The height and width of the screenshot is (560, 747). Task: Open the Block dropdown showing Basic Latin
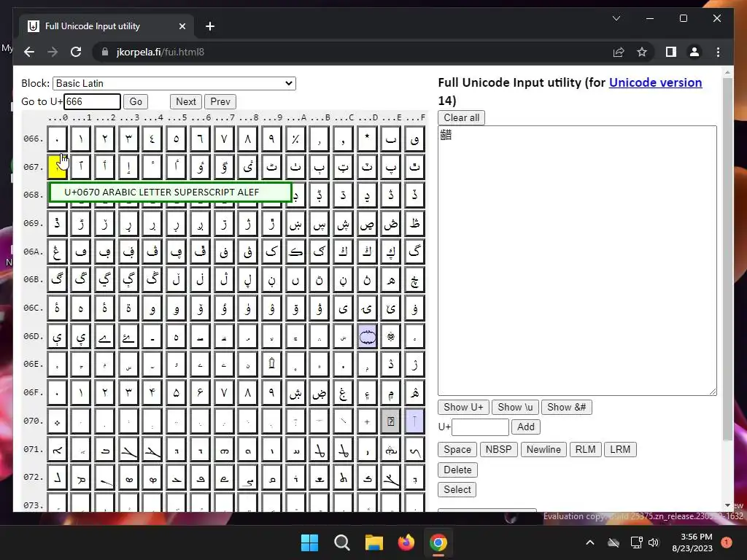click(174, 83)
